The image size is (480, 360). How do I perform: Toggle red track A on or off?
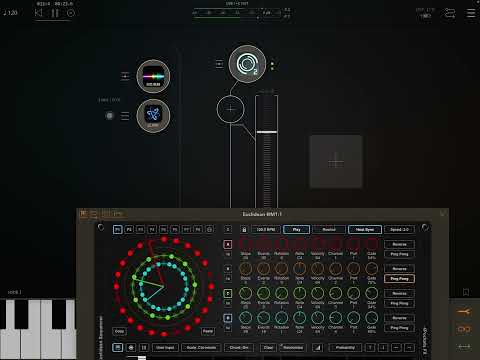228,244
